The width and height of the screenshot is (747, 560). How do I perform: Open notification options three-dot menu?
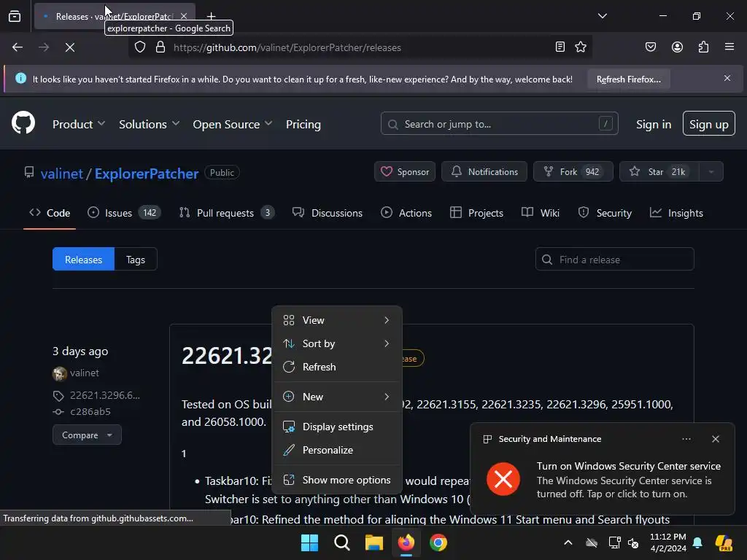(686, 438)
